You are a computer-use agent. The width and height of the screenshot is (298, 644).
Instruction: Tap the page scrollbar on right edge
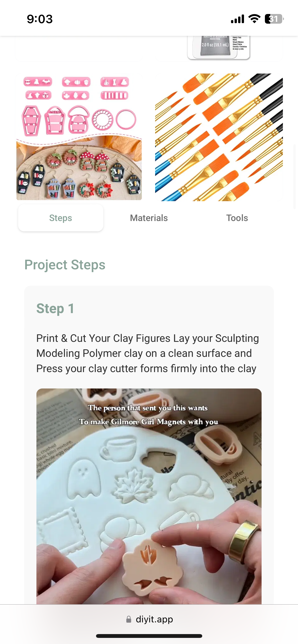coord(295,177)
